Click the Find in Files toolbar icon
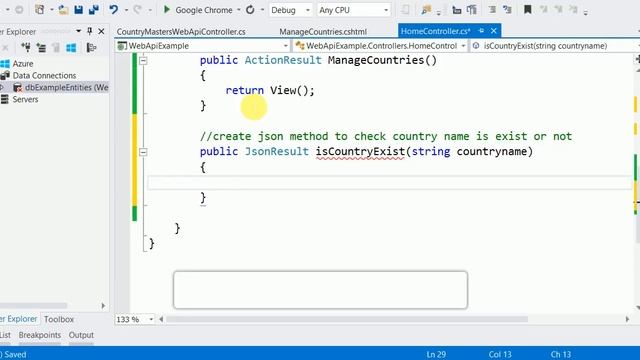Image resolution: width=640 pixels, height=360 pixels. pyautogui.click(x=426, y=10)
